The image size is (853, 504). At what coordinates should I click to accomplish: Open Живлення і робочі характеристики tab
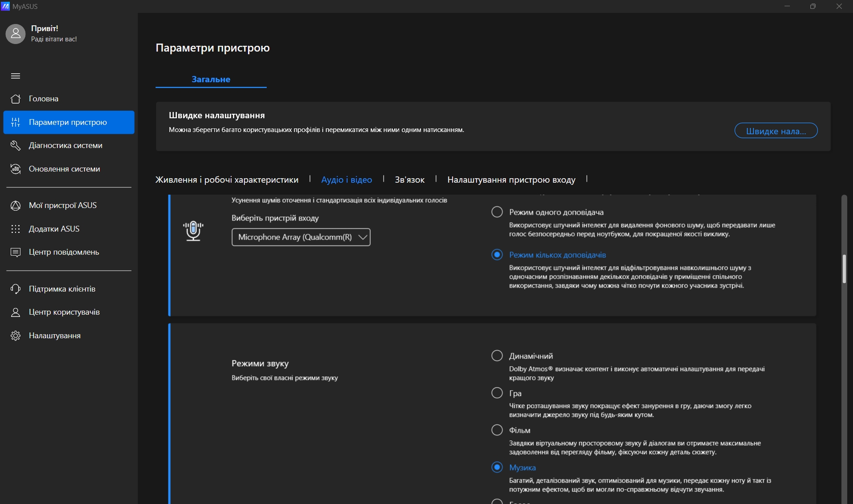(x=227, y=180)
